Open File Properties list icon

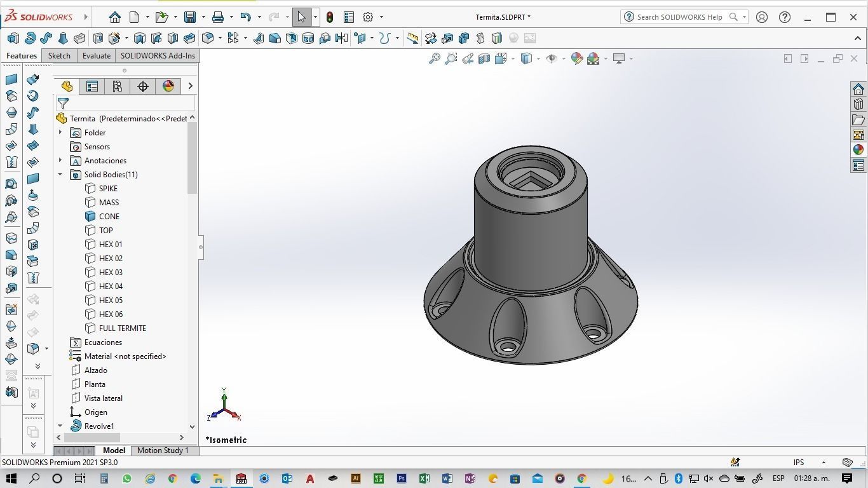348,17
